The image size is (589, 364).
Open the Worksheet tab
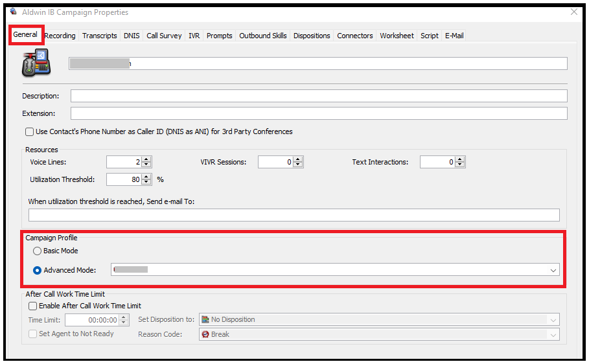tap(397, 36)
